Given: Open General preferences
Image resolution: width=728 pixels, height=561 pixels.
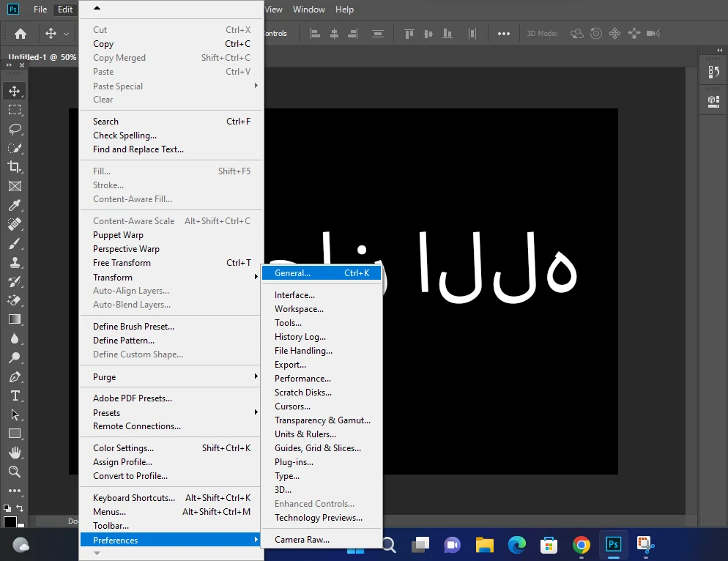Looking at the screenshot, I should [x=322, y=273].
